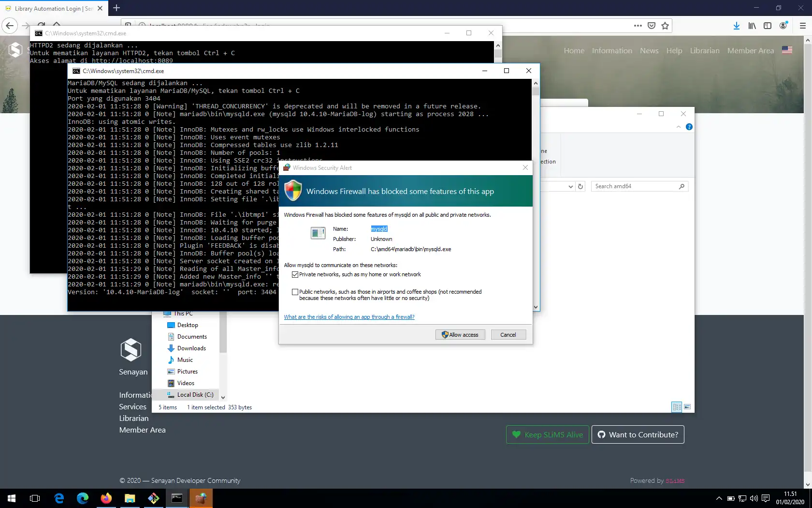
Task: Toggle Firefox sidebar icon
Action: pos(768,26)
